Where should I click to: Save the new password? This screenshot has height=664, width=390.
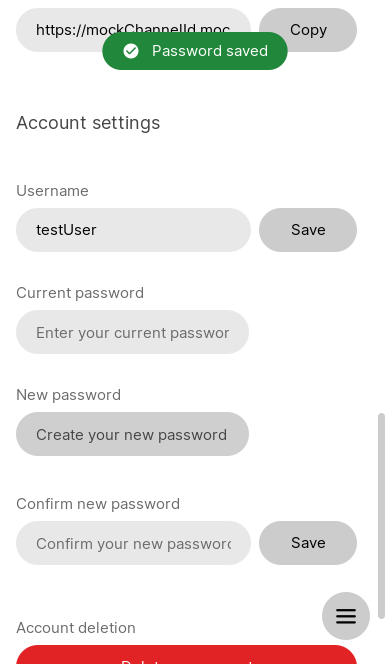(x=308, y=543)
